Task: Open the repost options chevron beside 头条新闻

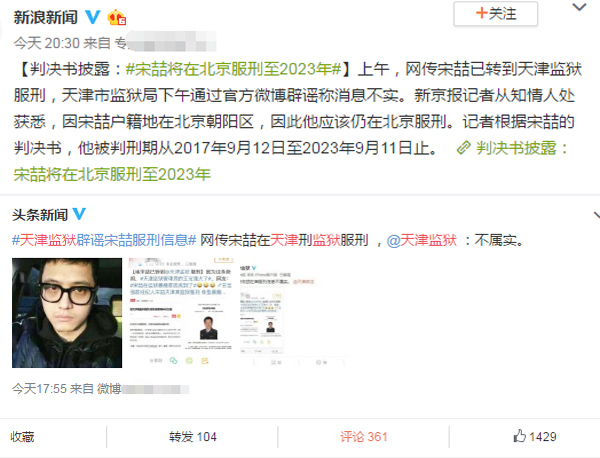Action: pos(597,215)
